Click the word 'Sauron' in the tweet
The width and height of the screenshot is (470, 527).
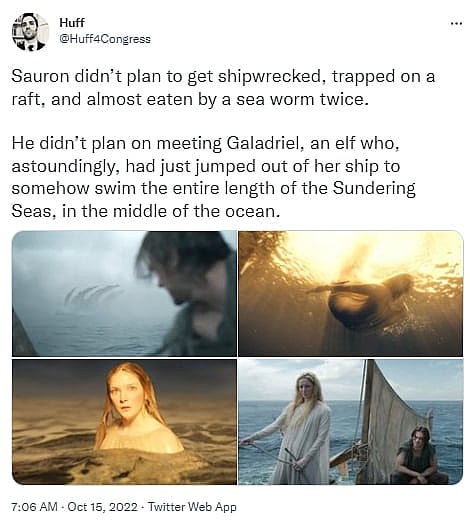pos(40,77)
